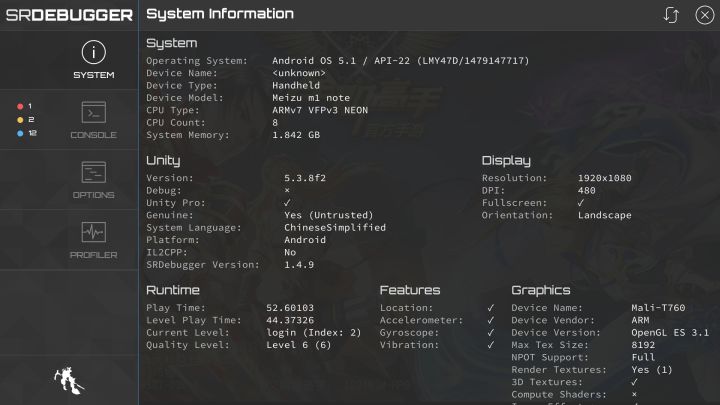Click the Fullscreen checkmark value
The width and height of the screenshot is (720, 405).
[581, 202]
